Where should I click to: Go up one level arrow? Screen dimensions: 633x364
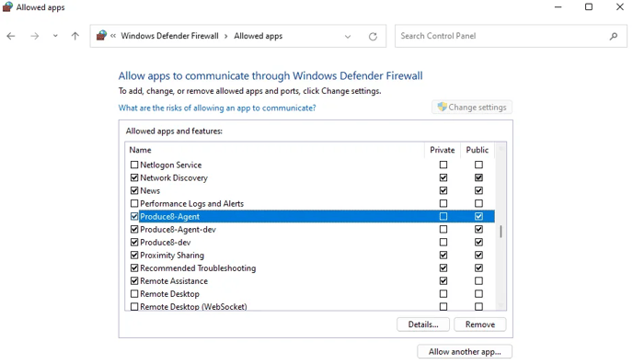pos(75,36)
